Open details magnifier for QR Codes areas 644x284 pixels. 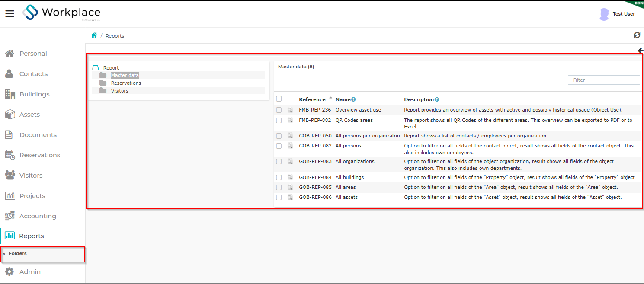pyautogui.click(x=290, y=120)
